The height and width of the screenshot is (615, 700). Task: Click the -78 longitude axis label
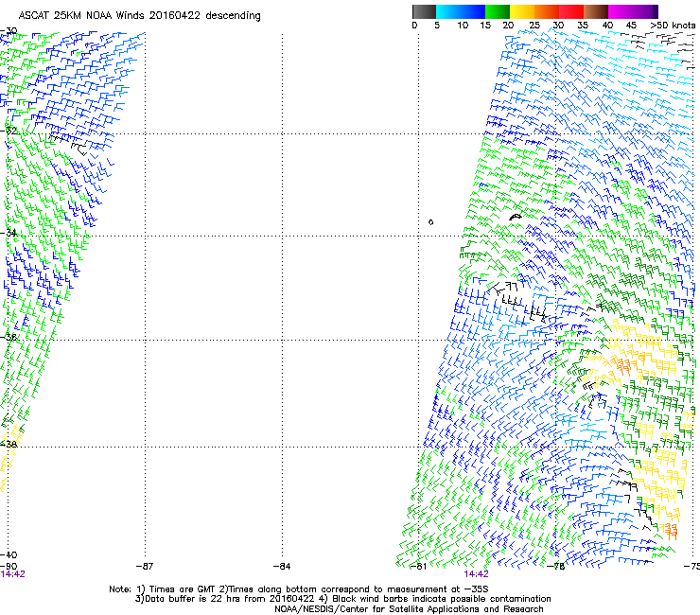click(556, 567)
